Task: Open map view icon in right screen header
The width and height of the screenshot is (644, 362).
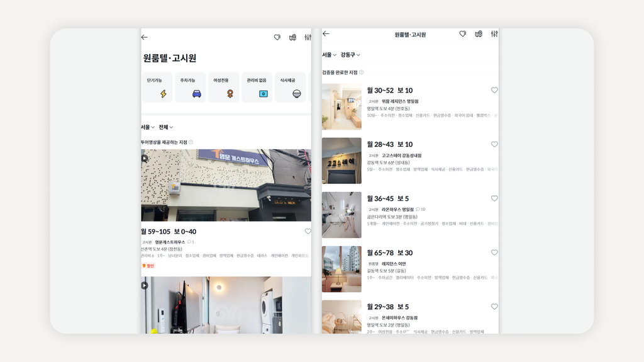Action: [479, 34]
